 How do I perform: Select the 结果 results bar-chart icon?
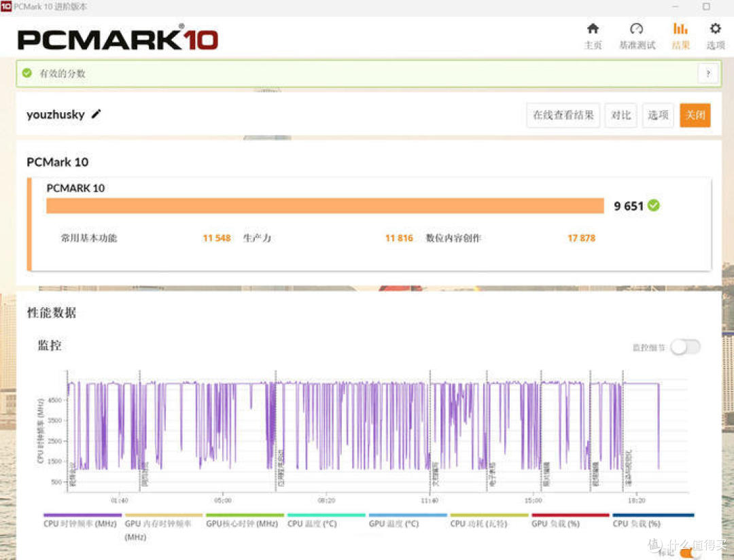click(680, 29)
